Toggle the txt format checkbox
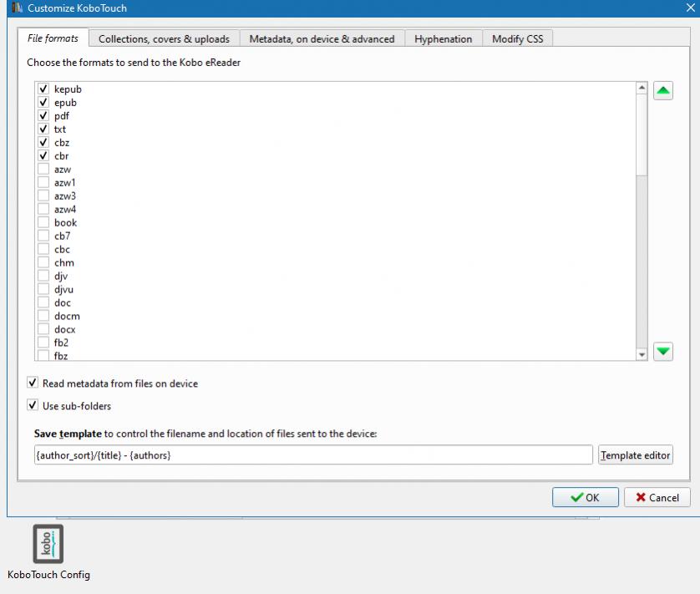700x594 pixels. 43,129
